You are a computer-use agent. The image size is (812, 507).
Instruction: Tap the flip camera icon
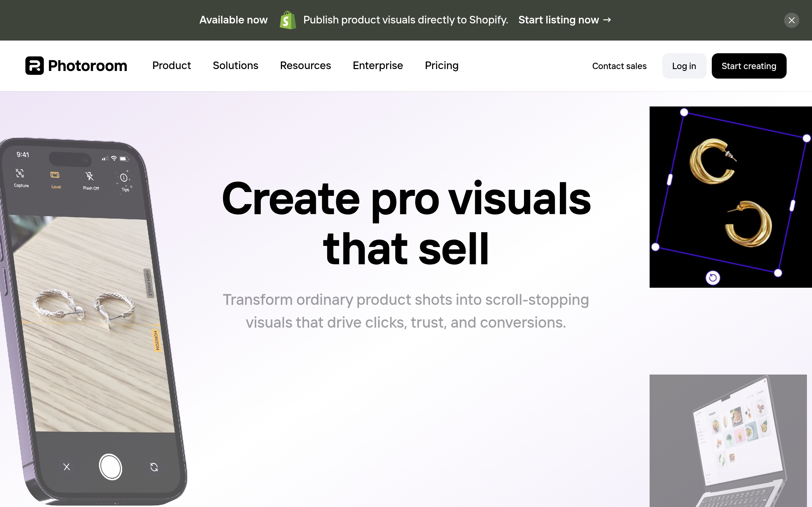pyautogui.click(x=154, y=467)
